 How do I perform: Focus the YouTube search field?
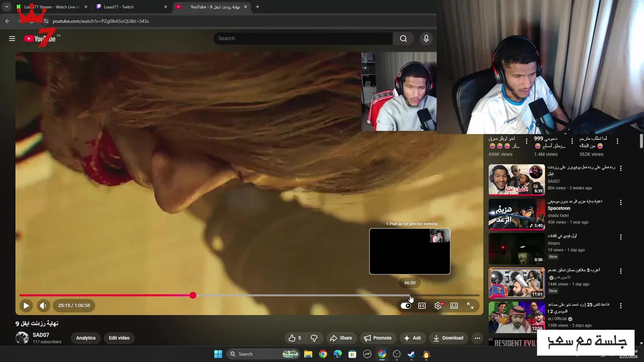(303, 39)
